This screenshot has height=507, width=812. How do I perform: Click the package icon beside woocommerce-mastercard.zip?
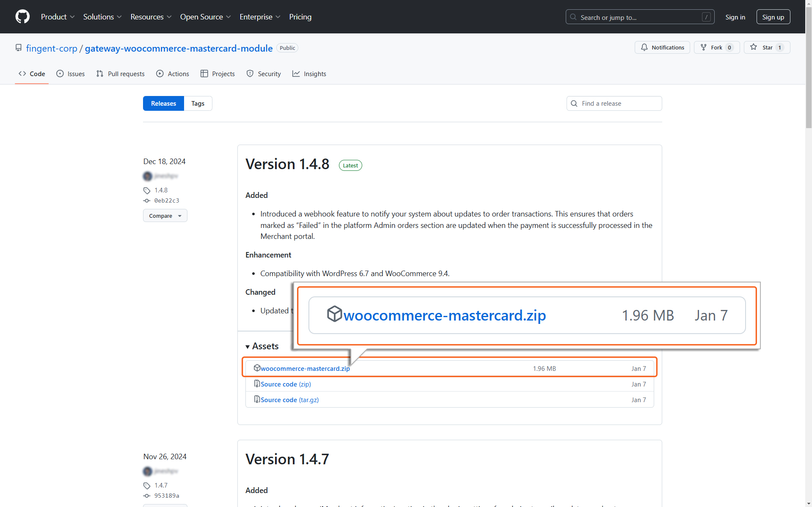tap(257, 368)
